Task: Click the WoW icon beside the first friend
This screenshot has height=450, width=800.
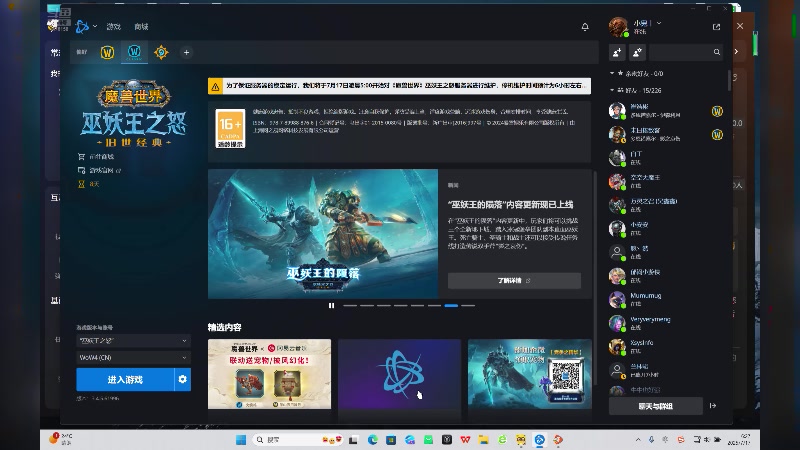Action: coord(717,111)
